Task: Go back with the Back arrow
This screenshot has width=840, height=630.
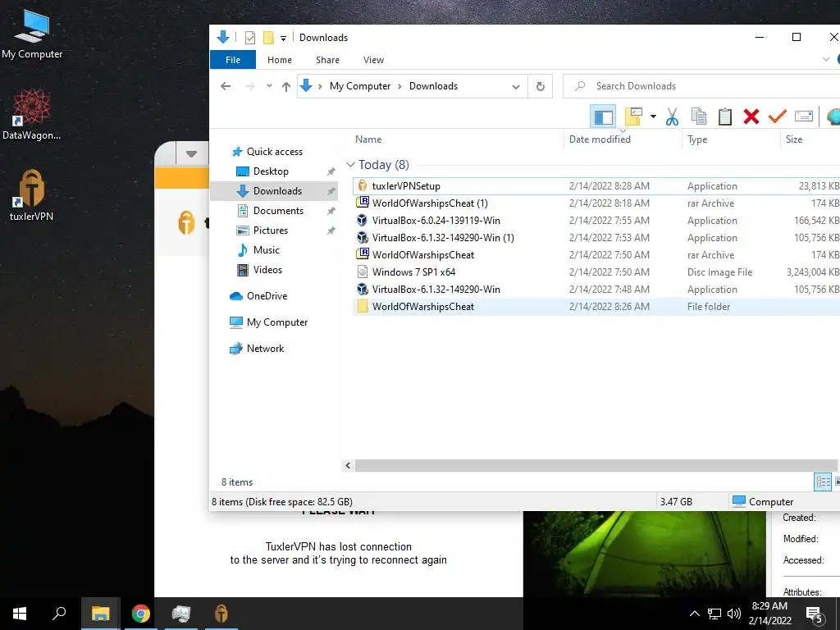Action: pos(226,86)
